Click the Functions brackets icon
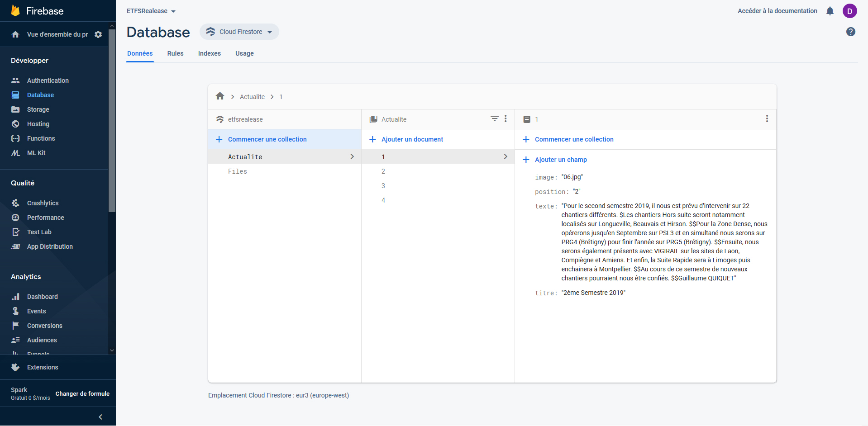The width and height of the screenshot is (868, 426). click(15, 138)
